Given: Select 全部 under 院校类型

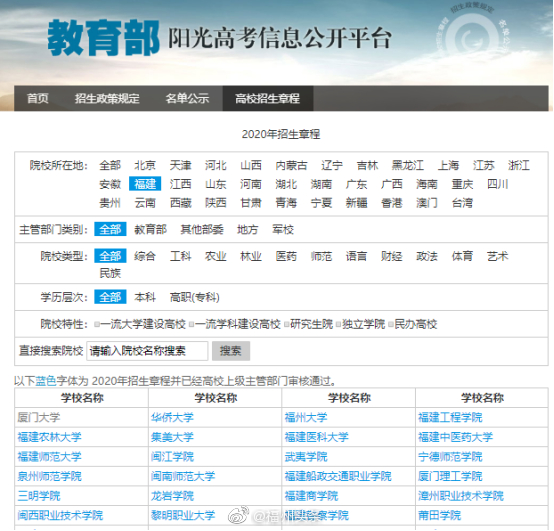Looking at the screenshot, I should [x=110, y=256].
